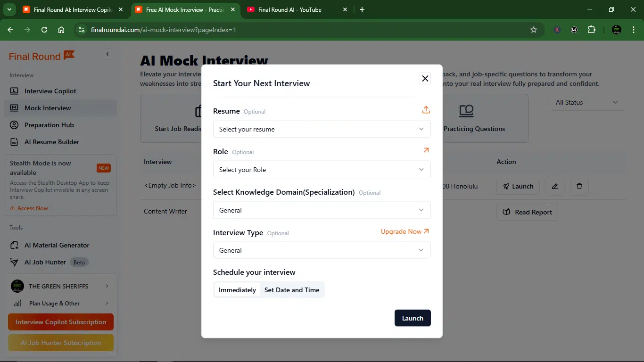The image size is (644, 362).
Task: Open the Interview Type General dropdown
Action: point(322,250)
